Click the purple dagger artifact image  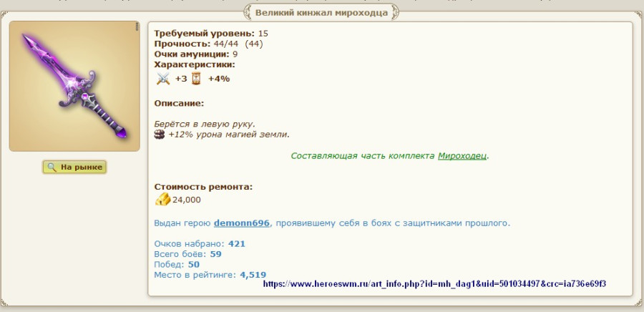(74, 86)
